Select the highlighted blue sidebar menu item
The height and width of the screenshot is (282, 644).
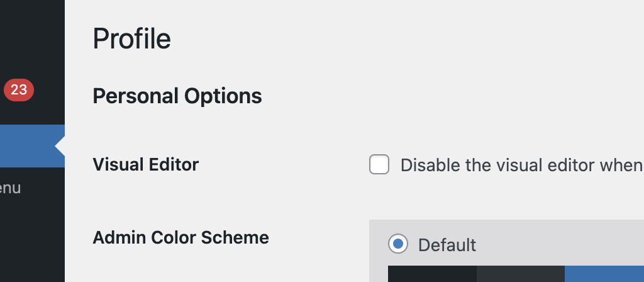(x=32, y=146)
